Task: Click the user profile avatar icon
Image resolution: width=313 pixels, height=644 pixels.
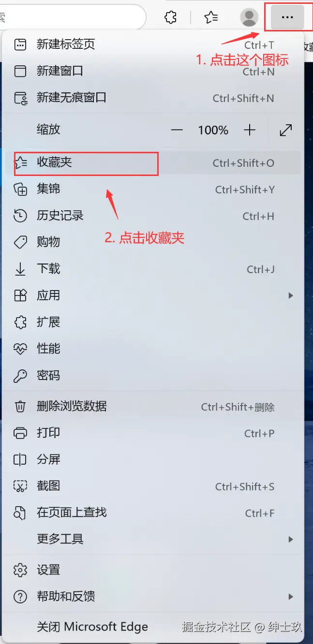Action: coord(249,17)
